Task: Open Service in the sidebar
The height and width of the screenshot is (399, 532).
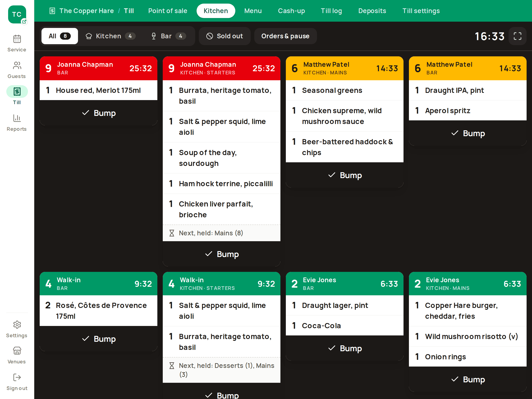Action: click(x=17, y=43)
